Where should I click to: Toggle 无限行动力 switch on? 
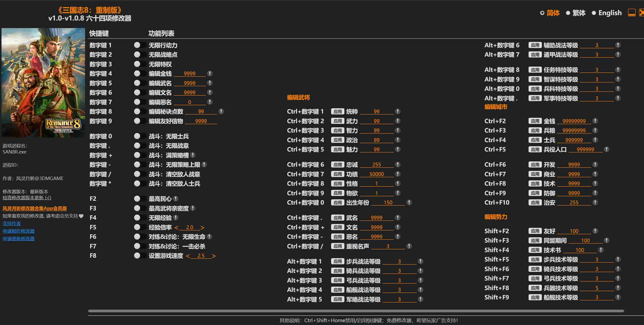[x=139, y=45]
